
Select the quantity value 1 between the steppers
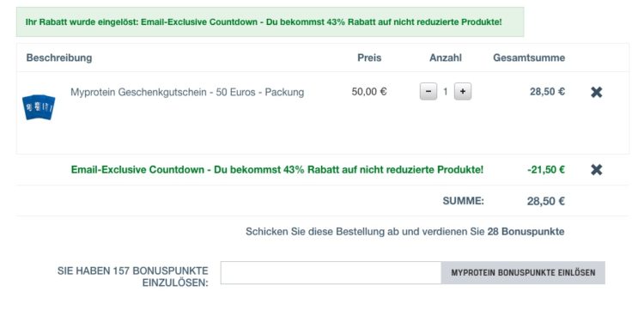click(446, 92)
